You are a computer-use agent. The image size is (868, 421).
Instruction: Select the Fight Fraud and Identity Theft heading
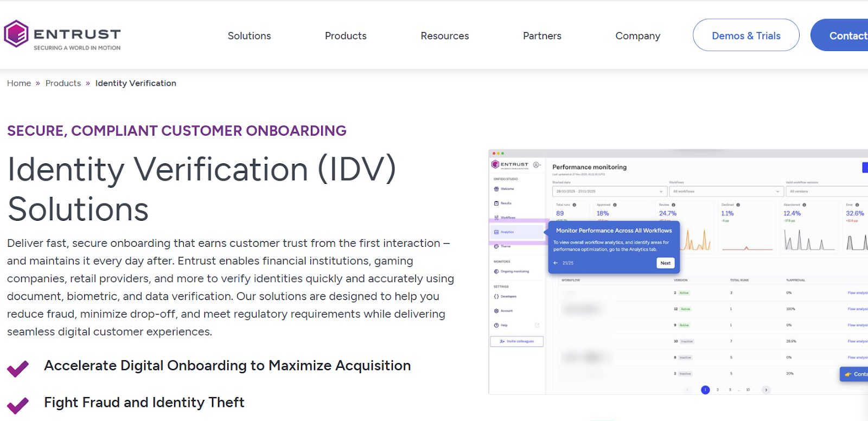pyautogui.click(x=144, y=403)
